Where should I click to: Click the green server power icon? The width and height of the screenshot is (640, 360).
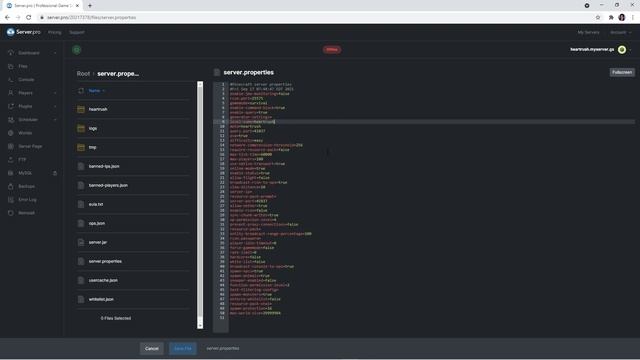point(76,50)
